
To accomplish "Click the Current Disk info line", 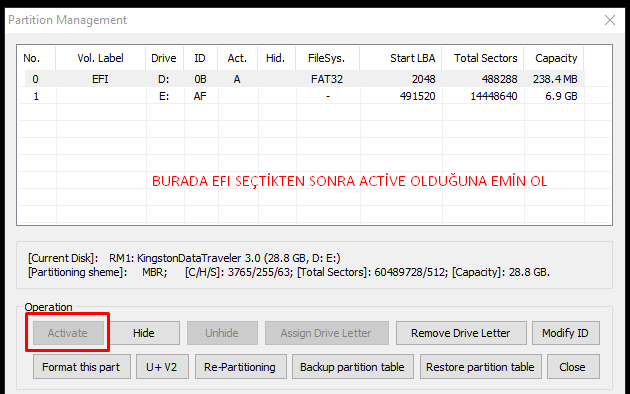I will coord(184,258).
